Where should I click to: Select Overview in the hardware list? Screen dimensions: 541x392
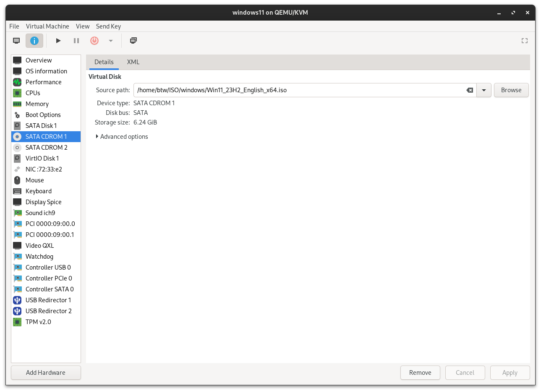46,60
